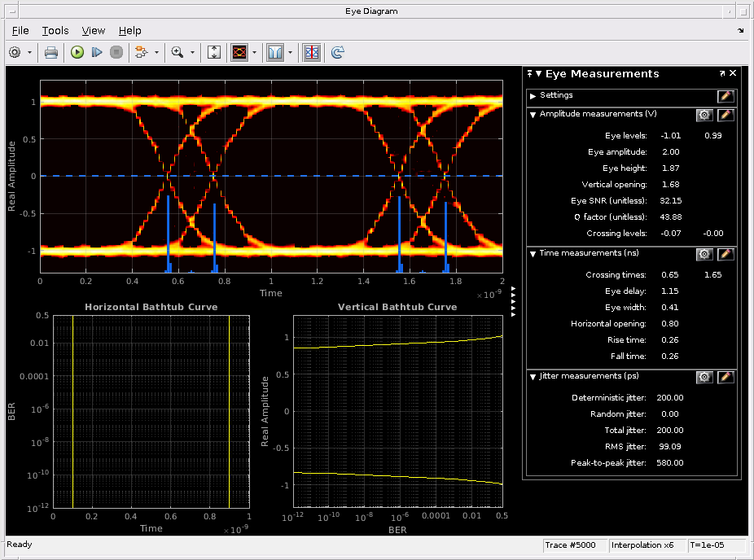754x560 pixels.
Task: Click Time measurements pencil edit icon
Action: click(x=726, y=254)
